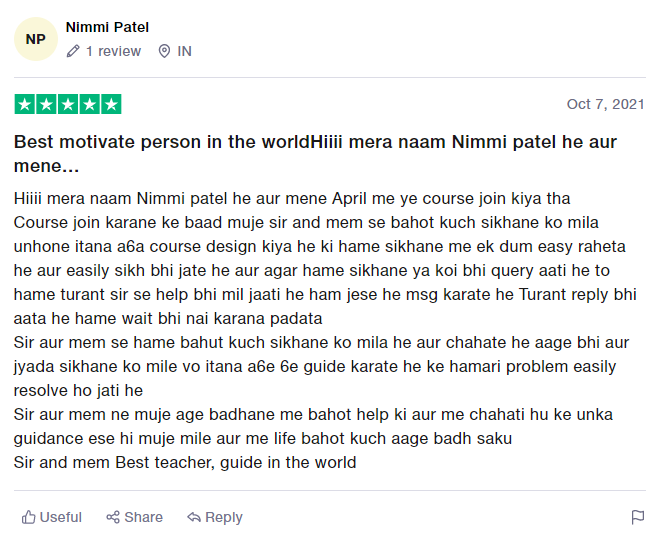658x542 pixels.
Task: Click the second green rating star
Action: click(46, 104)
